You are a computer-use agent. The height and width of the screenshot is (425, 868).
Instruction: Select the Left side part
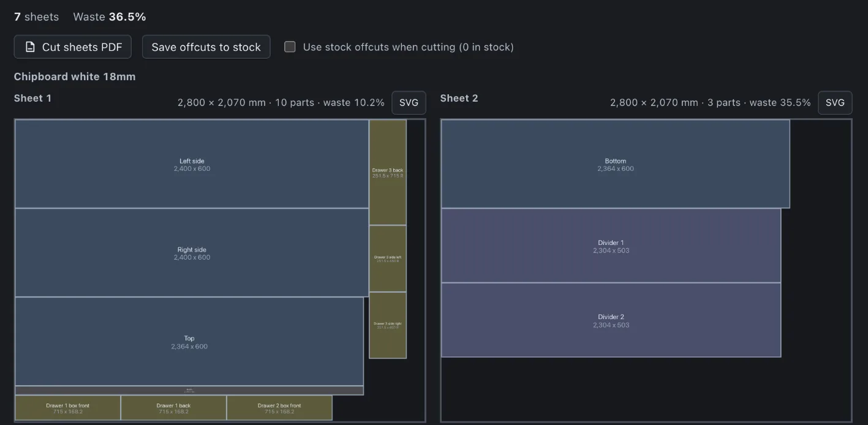(x=192, y=164)
